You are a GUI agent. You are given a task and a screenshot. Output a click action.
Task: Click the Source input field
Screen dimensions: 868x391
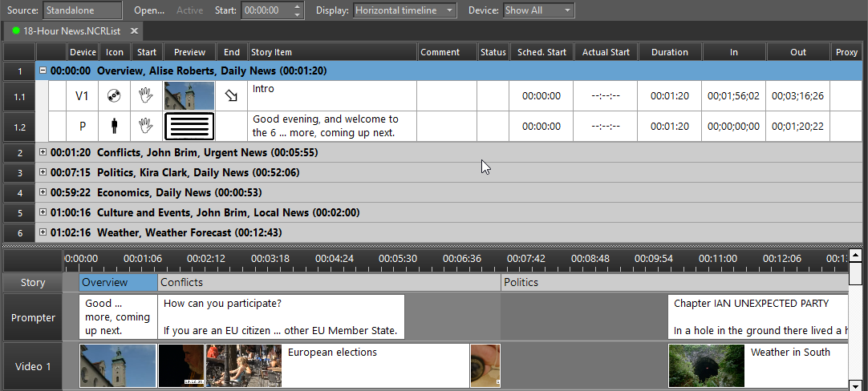tap(83, 10)
